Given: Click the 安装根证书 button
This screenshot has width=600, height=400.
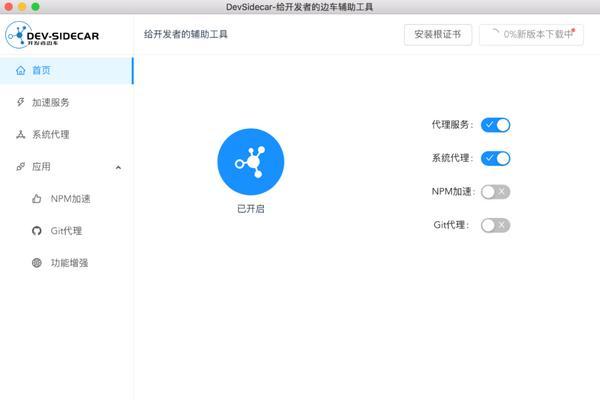Looking at the screenshot, I should click(438, 34).
